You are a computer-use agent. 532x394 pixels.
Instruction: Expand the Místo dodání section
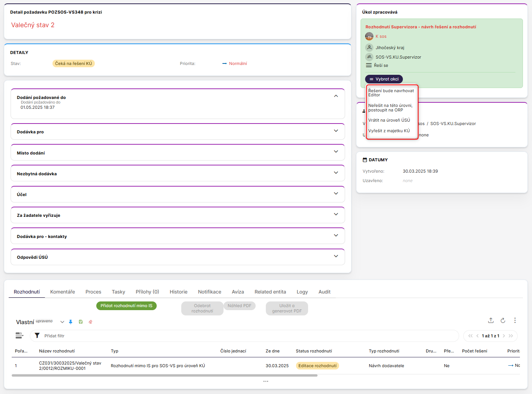336,151
